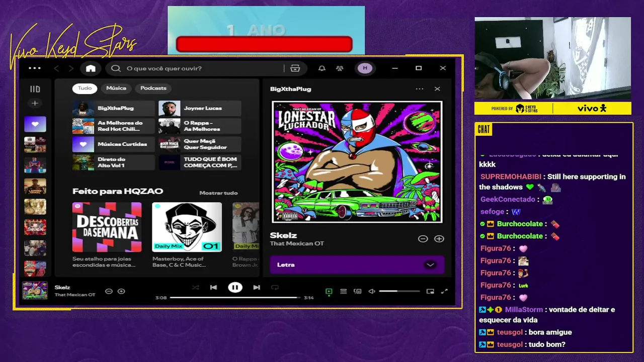Open connect to a device
Screen dimensions: 644x362
(x=357, y=291)
